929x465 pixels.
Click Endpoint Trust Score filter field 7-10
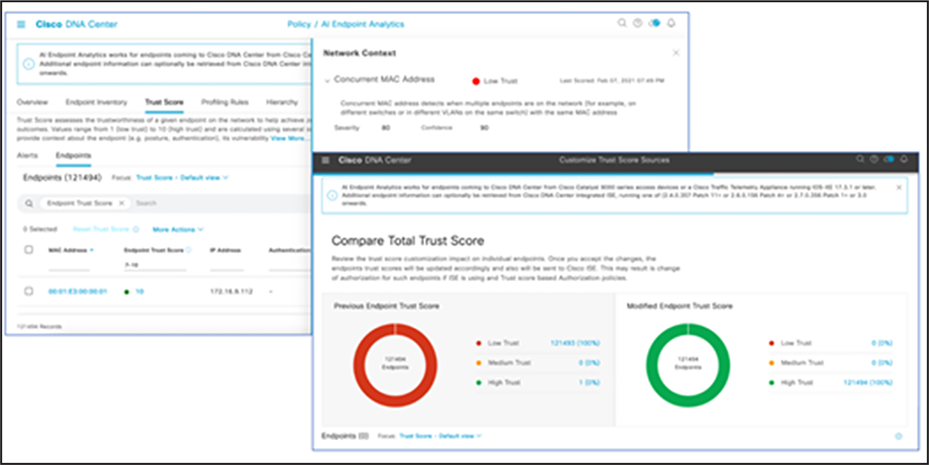click(x=155, y=267)
